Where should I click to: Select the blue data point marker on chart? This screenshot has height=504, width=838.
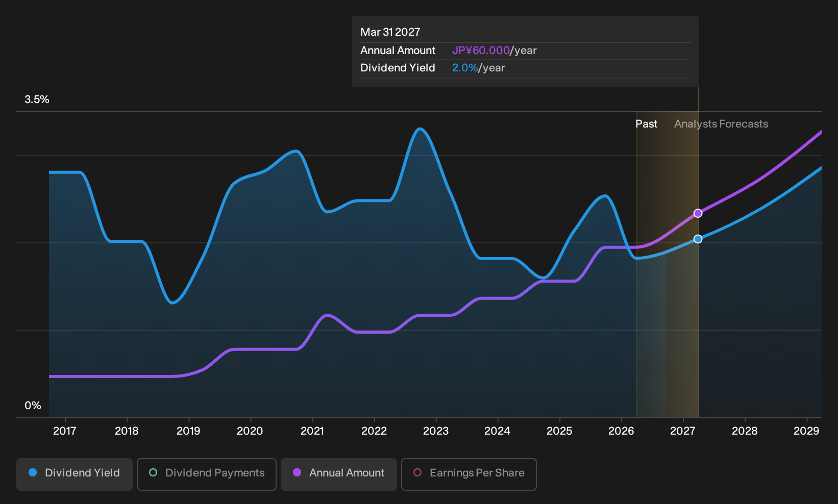(698, 239)
